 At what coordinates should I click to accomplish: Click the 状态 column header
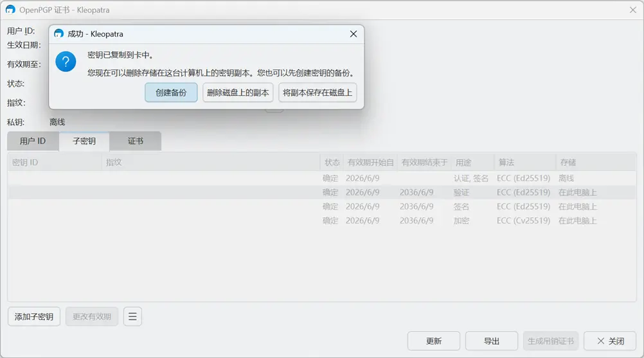(332, 162)
